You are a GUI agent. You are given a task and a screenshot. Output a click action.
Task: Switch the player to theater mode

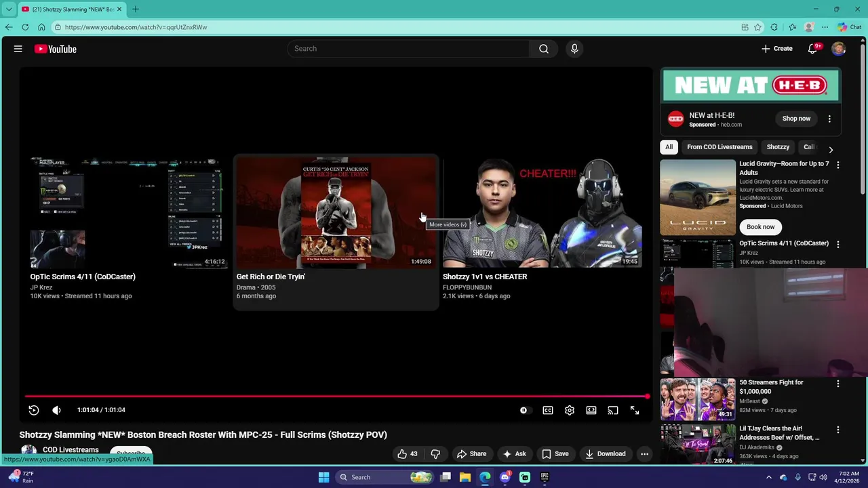coord(591,410)
